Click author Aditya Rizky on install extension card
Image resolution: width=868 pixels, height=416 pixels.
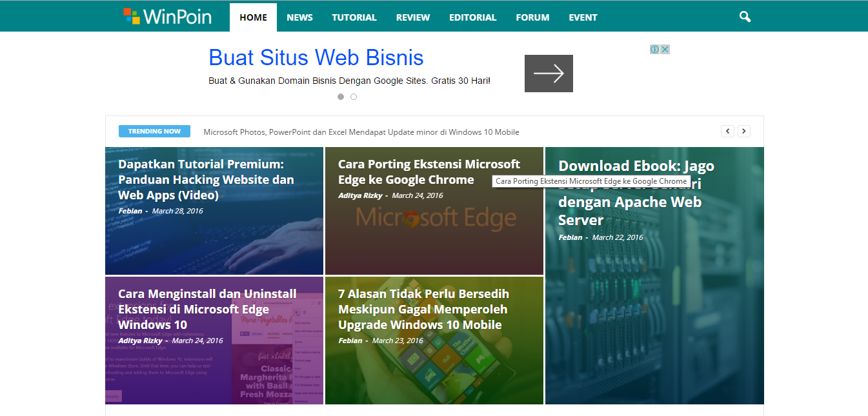tap(140, 341)
